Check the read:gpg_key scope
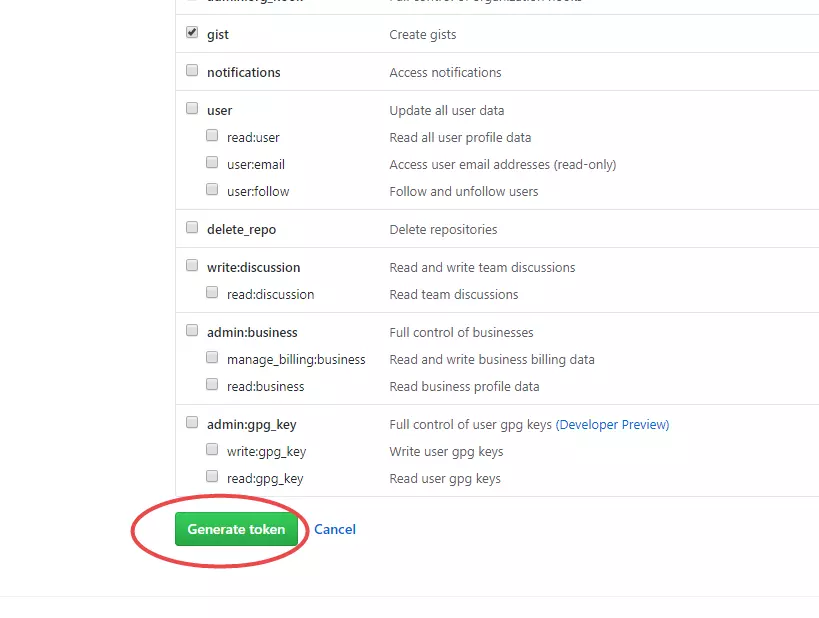819x618 pixels. point(211,475)
